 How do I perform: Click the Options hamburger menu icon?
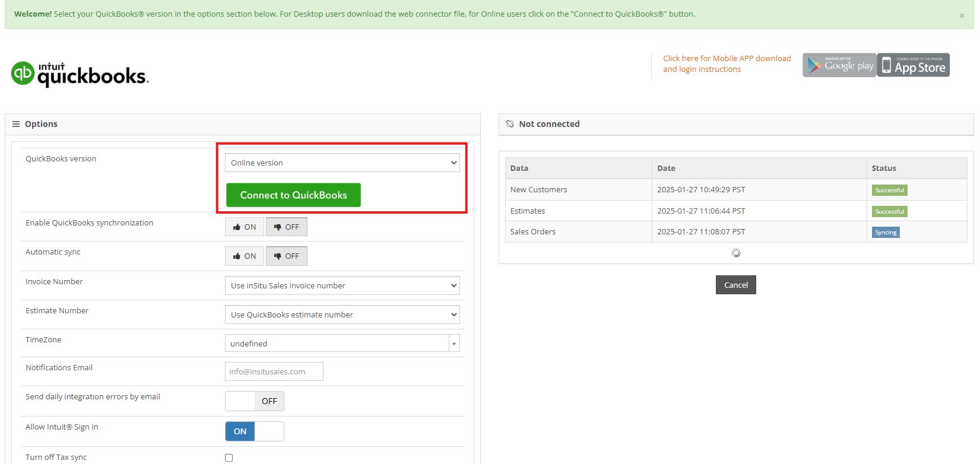click(16, 124)
